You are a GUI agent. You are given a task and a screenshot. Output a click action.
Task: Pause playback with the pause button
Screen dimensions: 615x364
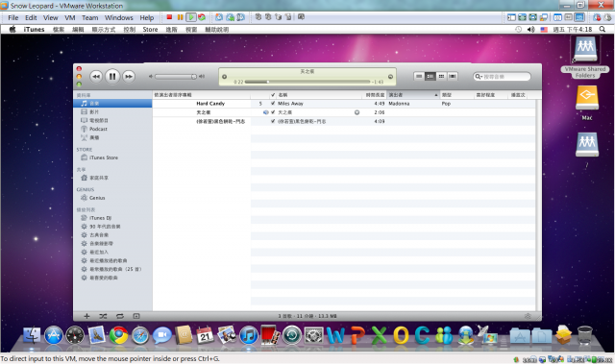click(x=112, y=76)
